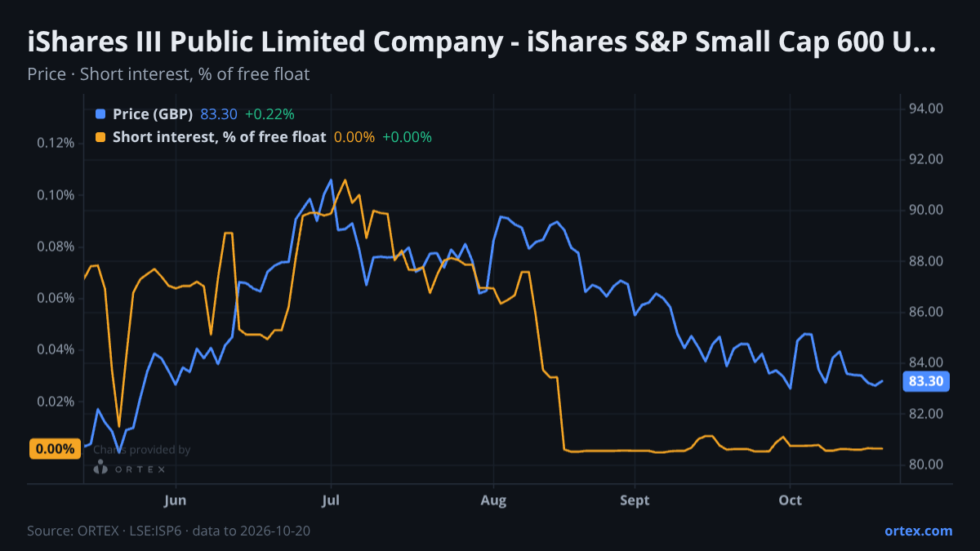Click subtitle Price · Short interest, % of free float
980x551 pixels.
point(168,74)
